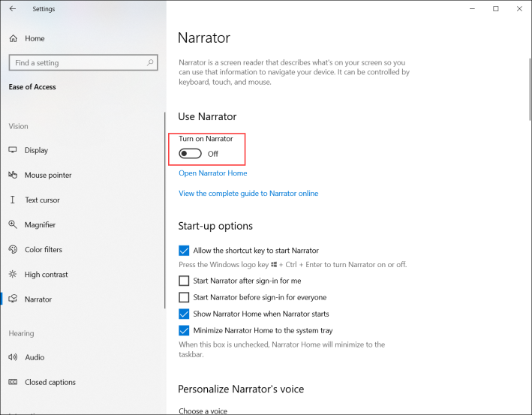Check Start Narrator after sign-in for me
The width and height of the screenshot is (532, 415).
click(184, 281)
